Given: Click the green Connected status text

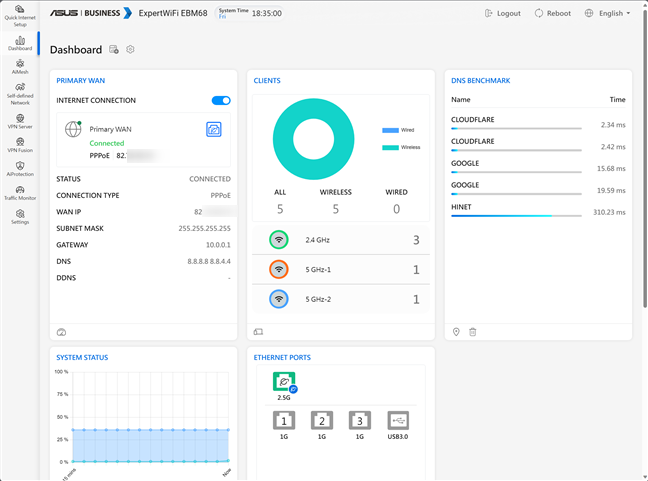Looking at the screenshot, I should click(x=107, y=143).
